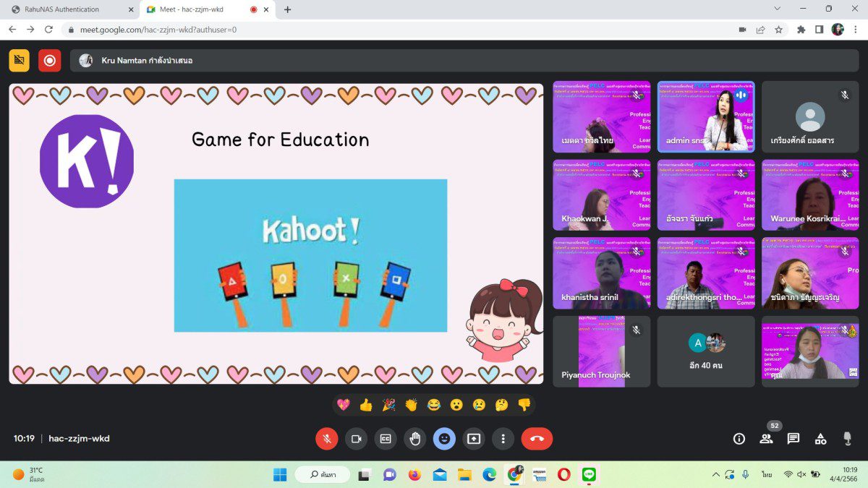The height and width of the screenshot is (488, 868).
Task: Toggle closed captions
Action: [386, 438]
